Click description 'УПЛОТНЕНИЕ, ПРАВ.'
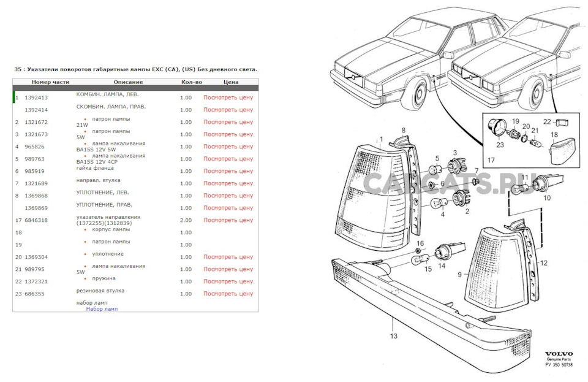This screenshot has width=588, height=382. [104, 205]
